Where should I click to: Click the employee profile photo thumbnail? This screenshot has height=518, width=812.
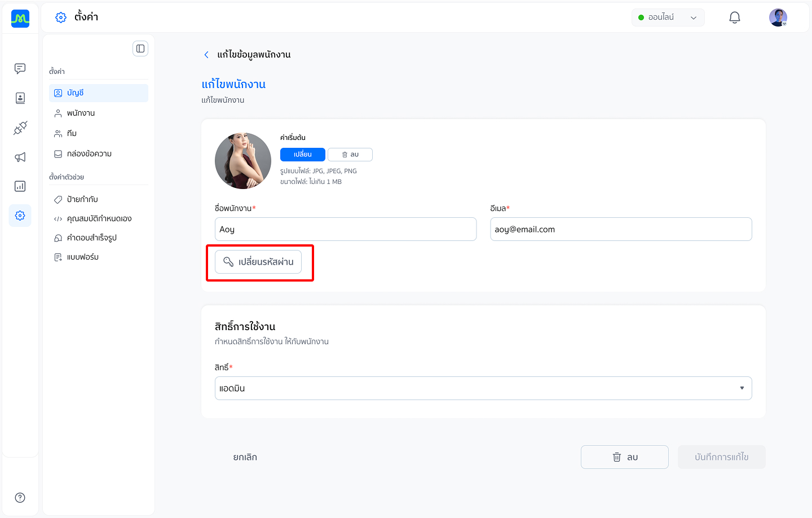[243, 161]
